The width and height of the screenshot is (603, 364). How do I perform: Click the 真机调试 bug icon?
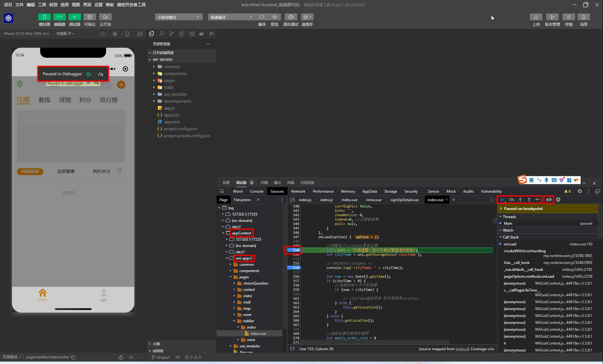(x=291, y=17)
